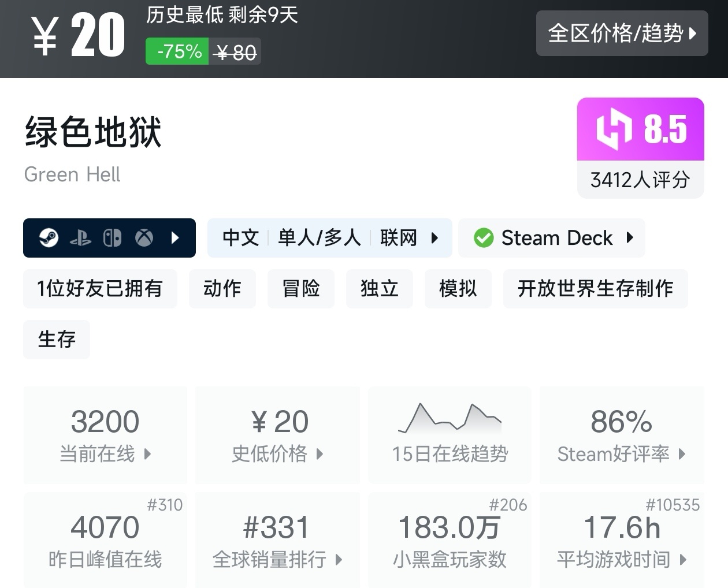728x588 pixels.
Task: Click the green Steam Deck verified checkmark
Action: tap(484, 238)
